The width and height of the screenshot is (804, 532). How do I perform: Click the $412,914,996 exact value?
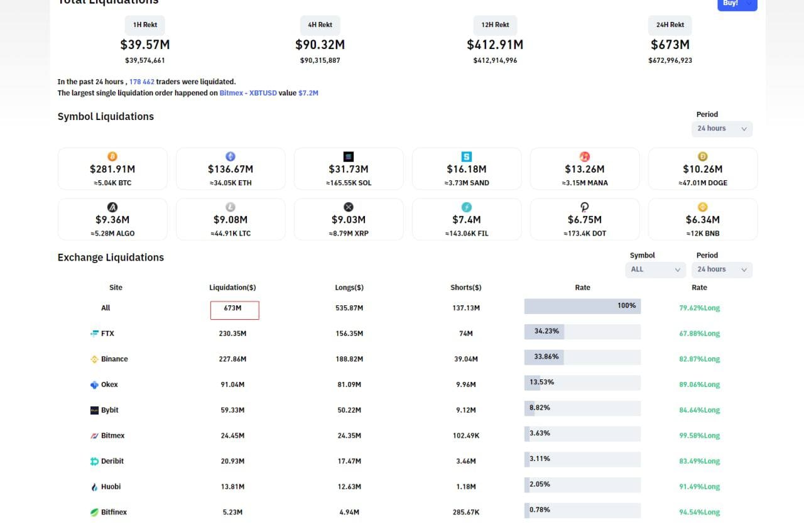495,60
